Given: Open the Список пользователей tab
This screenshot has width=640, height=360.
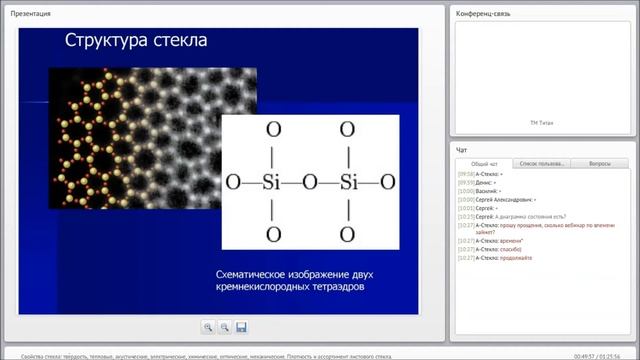Looking at the screenshot, I should coord(541,164).
